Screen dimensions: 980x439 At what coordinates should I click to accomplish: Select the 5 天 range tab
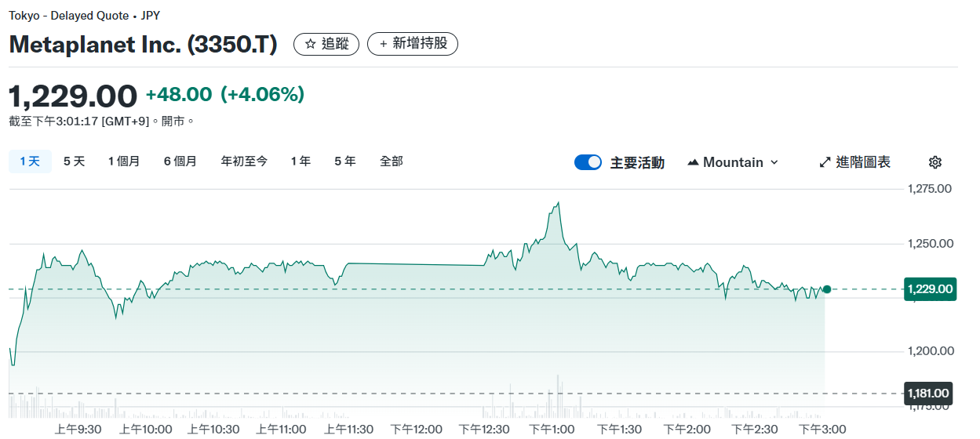tap(74, 161)
